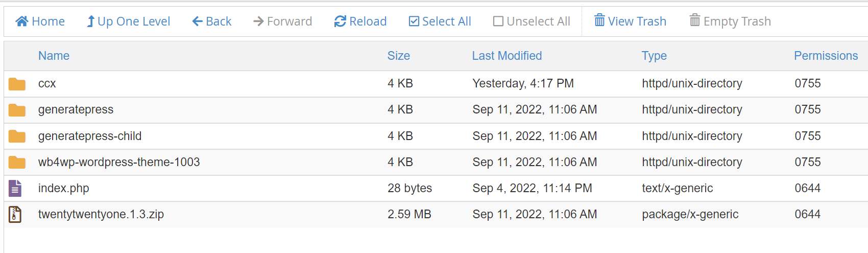Open View Trash
This screenshot has width=868, height=253.
click(x=630, y=21)
